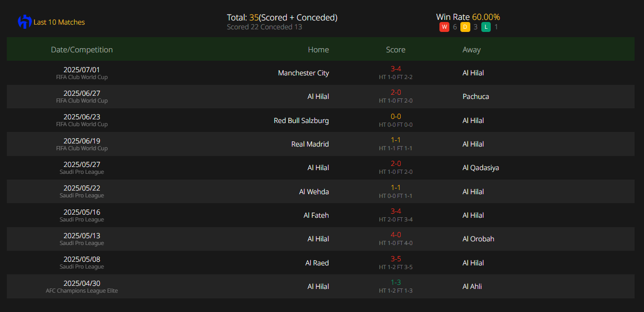This screenshot has height=312, width=644.
Task: Select the 2025/04/30 AFC Champions League row
Action: (320, 286)
